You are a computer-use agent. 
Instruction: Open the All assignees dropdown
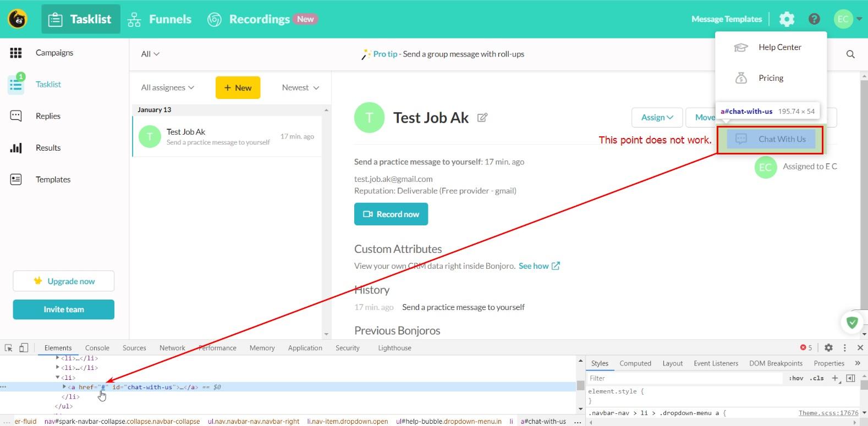pyautogui.click(x=168, y=87)
